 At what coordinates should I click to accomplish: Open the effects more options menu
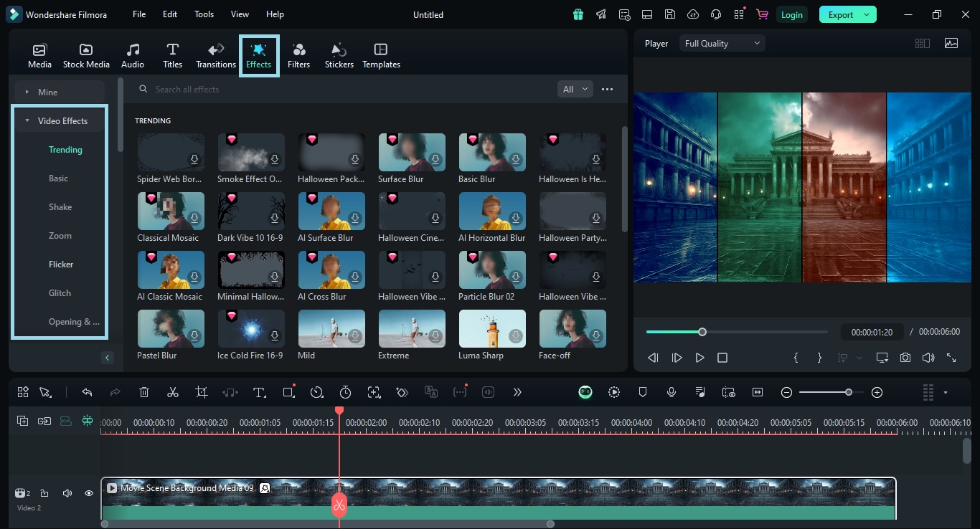pyautogui.click(x=607, y=89)
